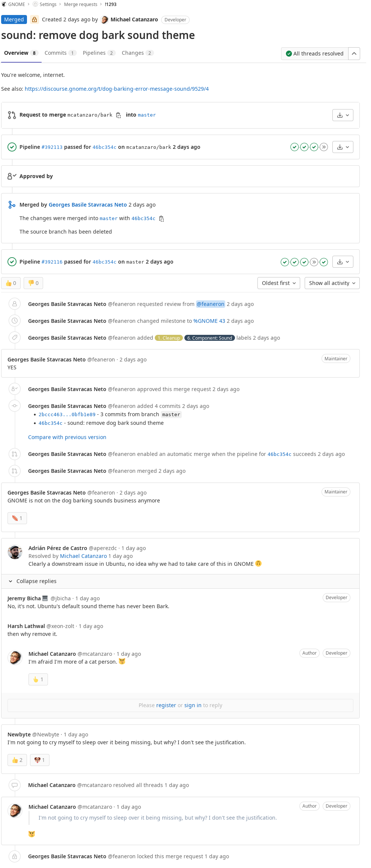
Task: Click the Approved by icon
Action: [x=12, y=176]
